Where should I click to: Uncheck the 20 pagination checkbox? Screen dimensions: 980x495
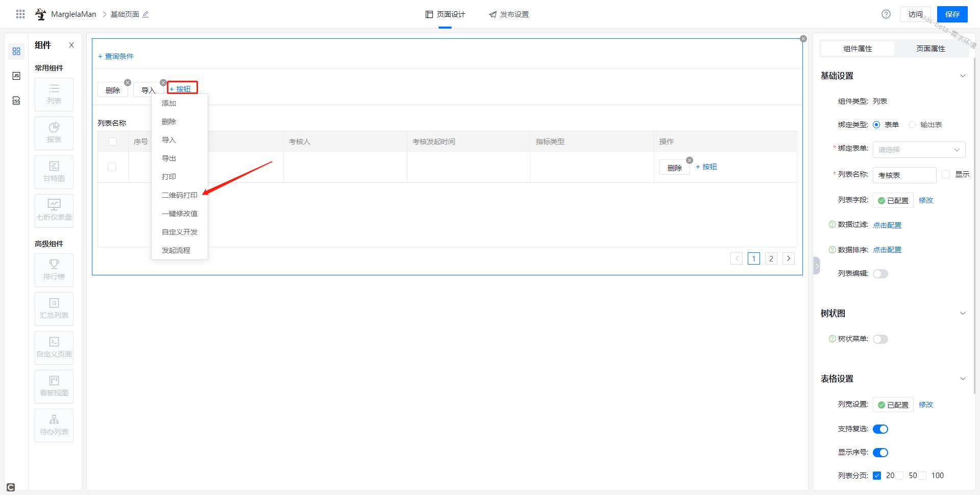(877, 476)
